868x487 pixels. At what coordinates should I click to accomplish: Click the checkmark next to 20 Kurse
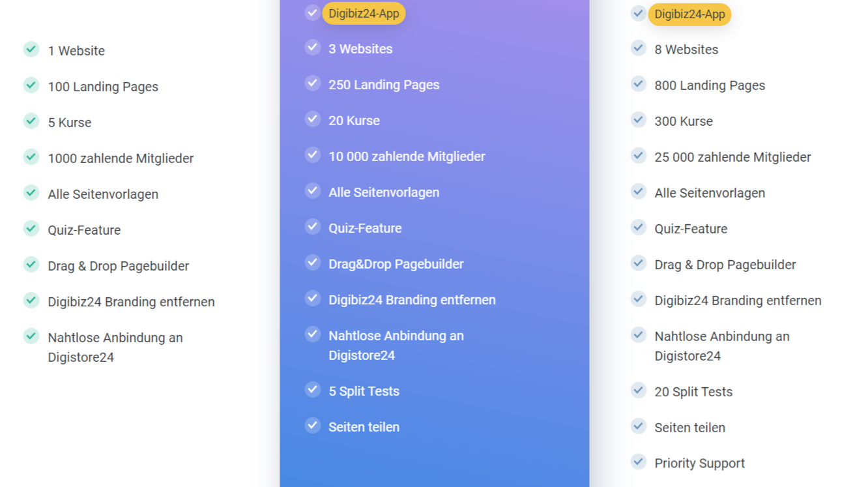[313, 119]
